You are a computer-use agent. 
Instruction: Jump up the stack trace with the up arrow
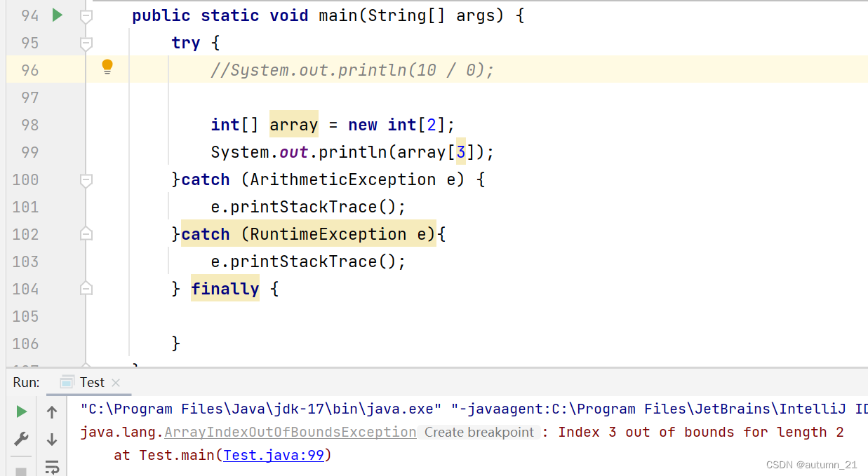(x=52, y=412)
